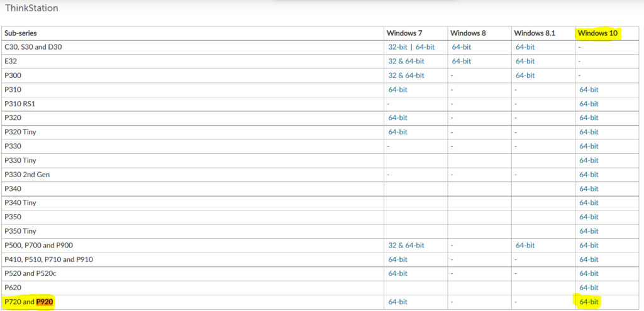Open Windows 8 64-bit link for C30, S30 and D30
Screen dimensions: 644x311
[x=462, y=47]
